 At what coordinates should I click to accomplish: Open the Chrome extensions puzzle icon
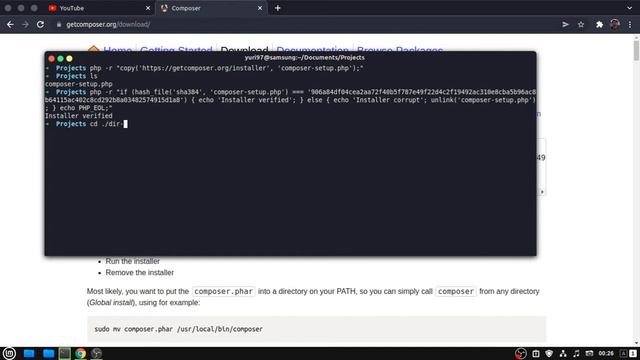(x=599, y=24)
